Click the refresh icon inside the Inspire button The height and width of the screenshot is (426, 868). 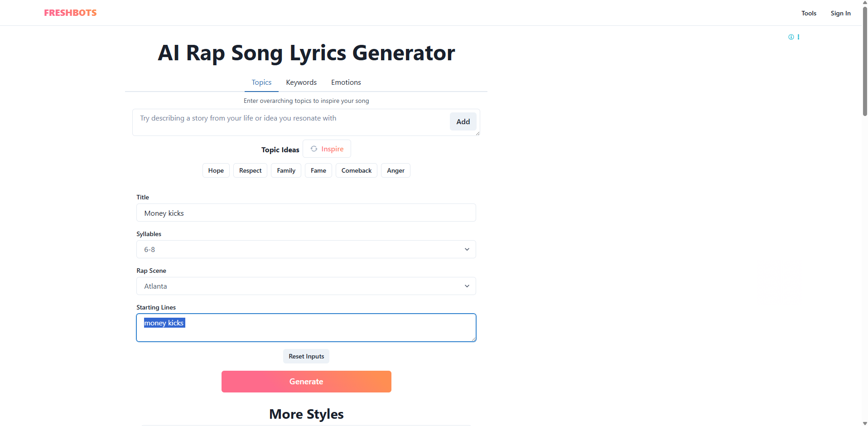click(x=313, y=149)
